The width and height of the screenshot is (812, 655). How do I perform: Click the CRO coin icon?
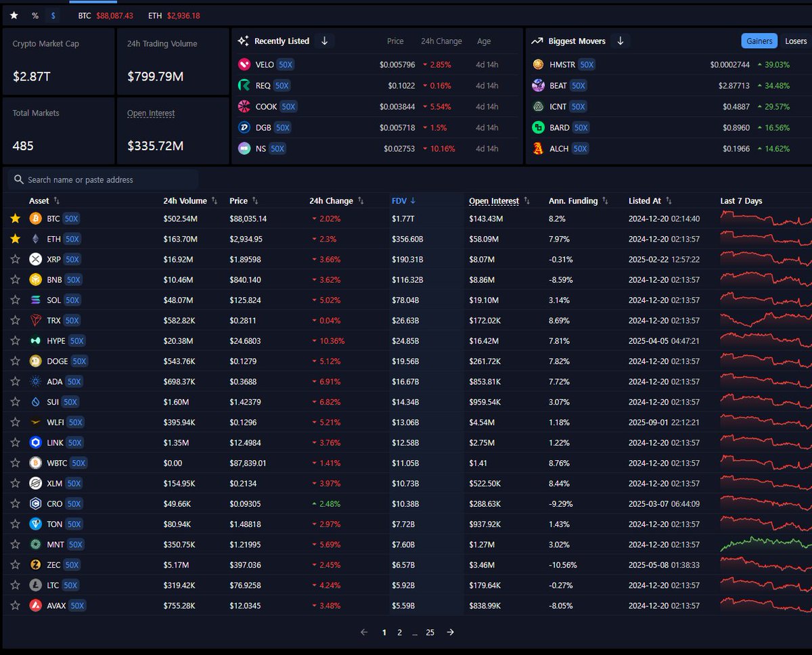(x=35, y=503)
